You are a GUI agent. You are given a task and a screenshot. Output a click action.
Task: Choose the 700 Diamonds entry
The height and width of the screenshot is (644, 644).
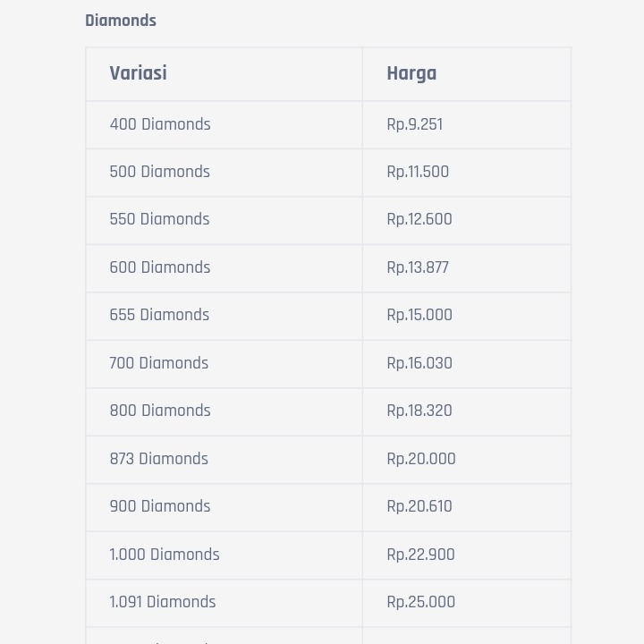click(159, 363)
